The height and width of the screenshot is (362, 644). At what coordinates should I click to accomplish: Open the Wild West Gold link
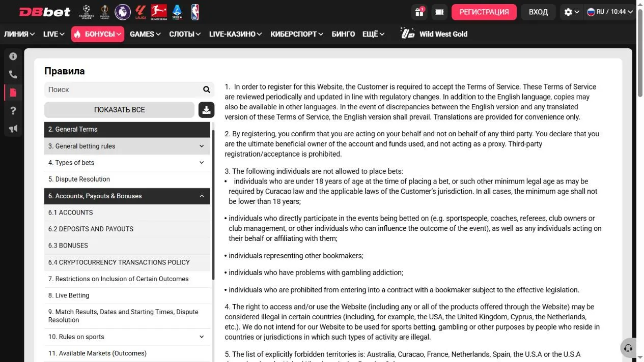443,34
